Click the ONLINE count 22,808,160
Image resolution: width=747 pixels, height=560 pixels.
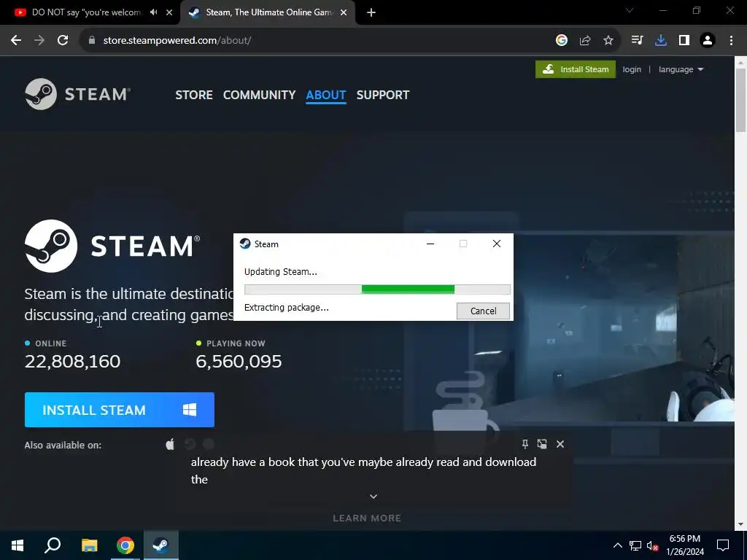72,362
